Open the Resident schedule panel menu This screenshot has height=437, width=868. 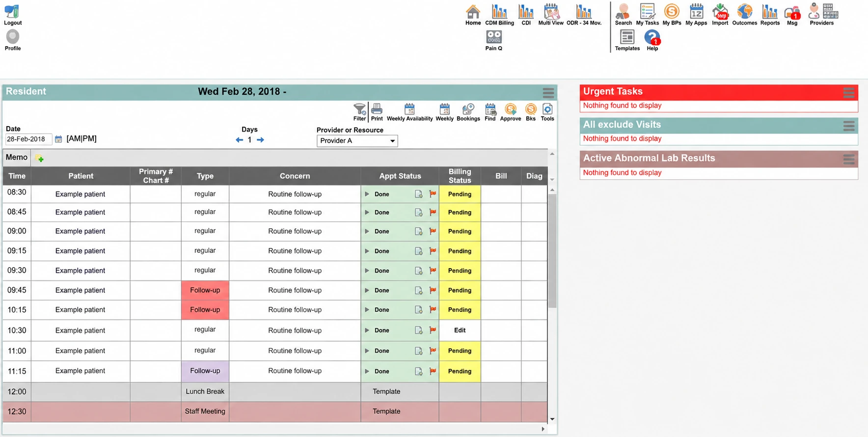(x=548, y=92)
